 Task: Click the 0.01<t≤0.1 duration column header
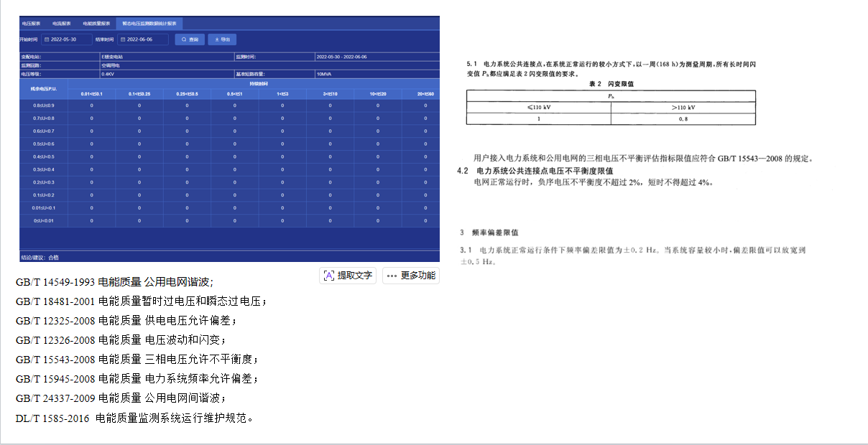[x=91, y=94]
